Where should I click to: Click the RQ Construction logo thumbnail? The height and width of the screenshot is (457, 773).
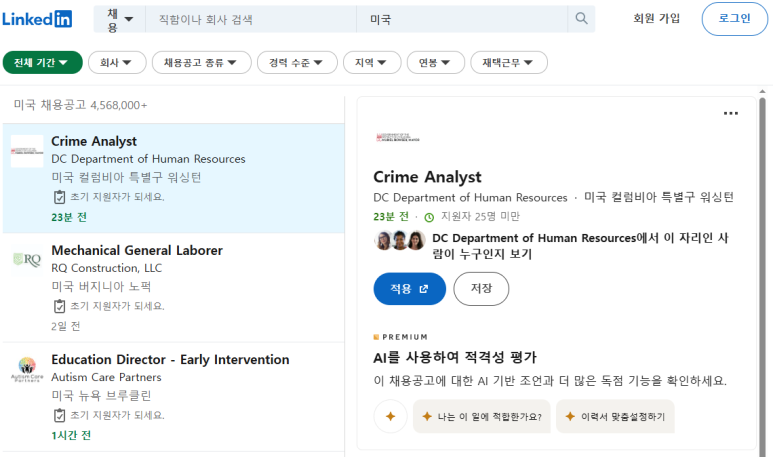pyautogui.click(x=27, y=260)
